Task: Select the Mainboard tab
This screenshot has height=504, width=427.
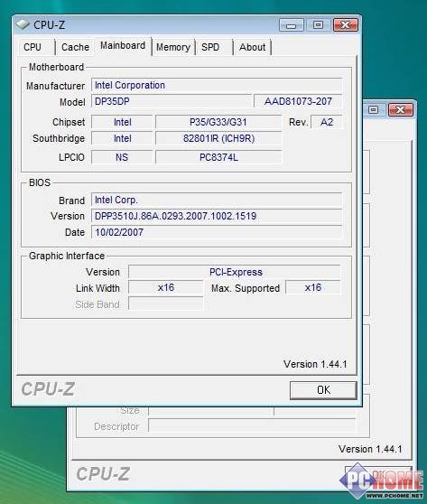Action: [x=123, y=46]
